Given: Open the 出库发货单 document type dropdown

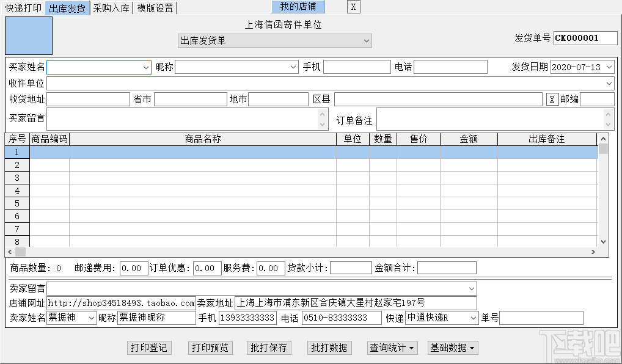Looking at the screenshot, I should [x=367, y=41].
